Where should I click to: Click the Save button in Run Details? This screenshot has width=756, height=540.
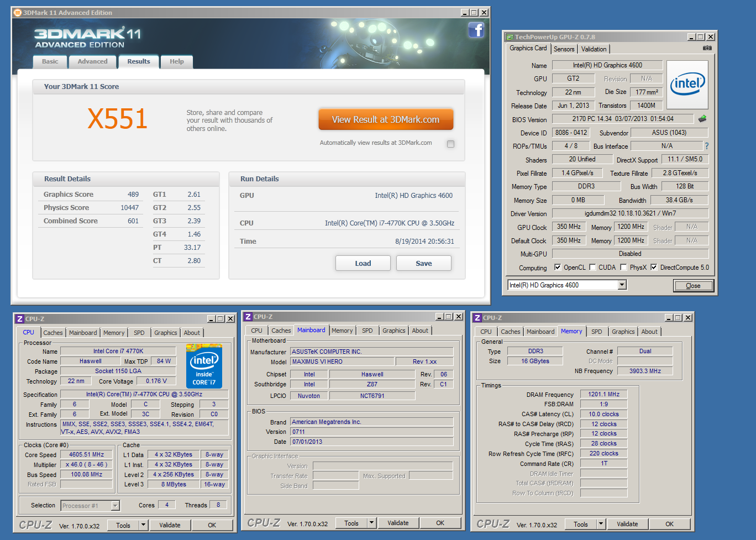coord(424,263)
